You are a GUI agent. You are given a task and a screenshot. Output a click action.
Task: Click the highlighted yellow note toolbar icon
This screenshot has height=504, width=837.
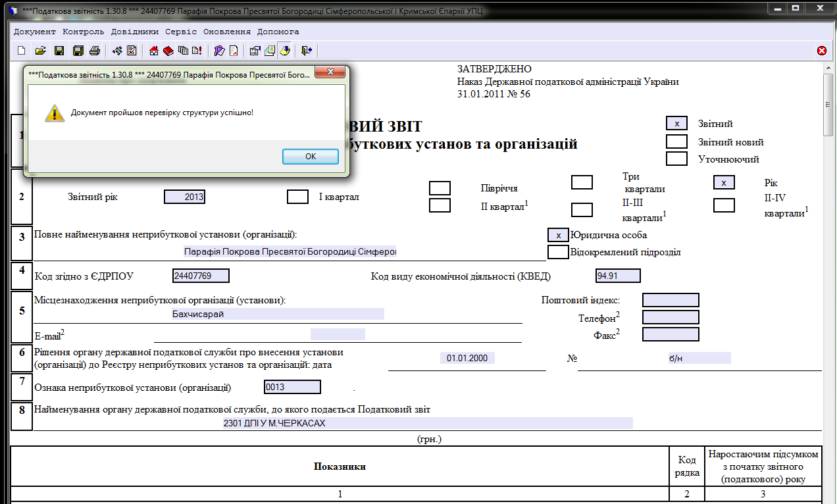[285, 51]
